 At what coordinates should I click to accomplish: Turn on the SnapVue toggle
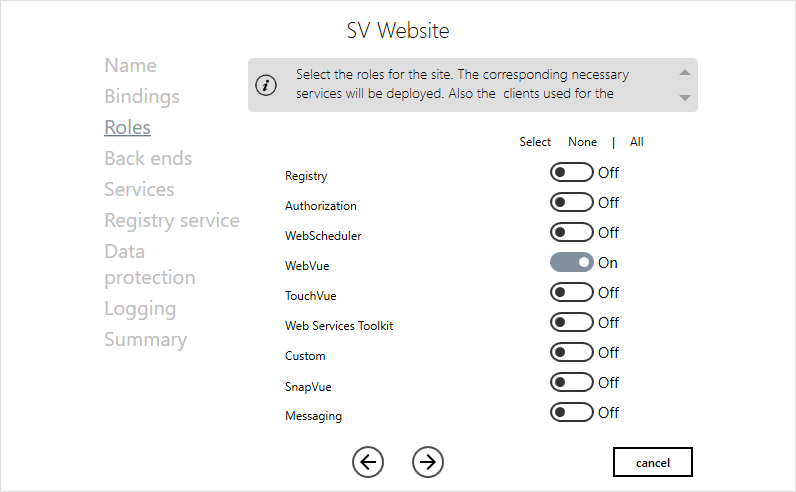[571, 383]
